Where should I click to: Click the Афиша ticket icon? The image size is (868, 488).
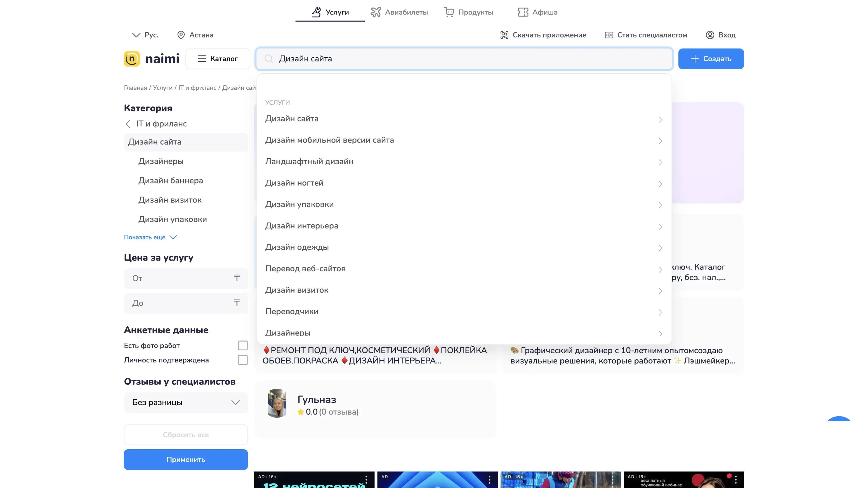[x=523, y=12]
